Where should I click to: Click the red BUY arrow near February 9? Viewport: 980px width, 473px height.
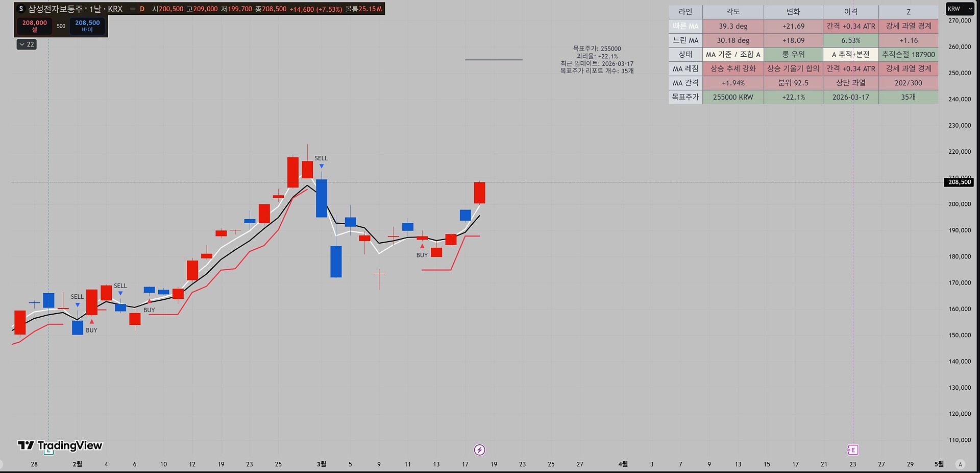[149, 301]
